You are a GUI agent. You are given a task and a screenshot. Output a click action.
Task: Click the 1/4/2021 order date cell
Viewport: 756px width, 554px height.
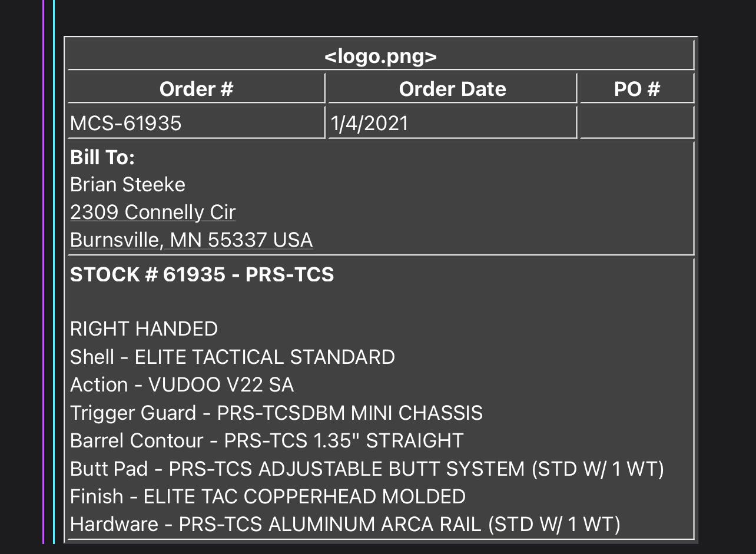pos(452,123)
